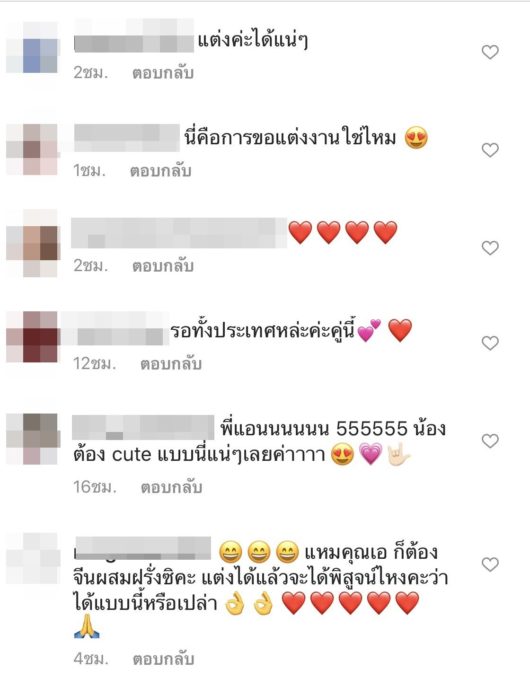Reply to the comment posted 12ชม. ago
This screenshot has width=530, height=696.
coord(171,364)
